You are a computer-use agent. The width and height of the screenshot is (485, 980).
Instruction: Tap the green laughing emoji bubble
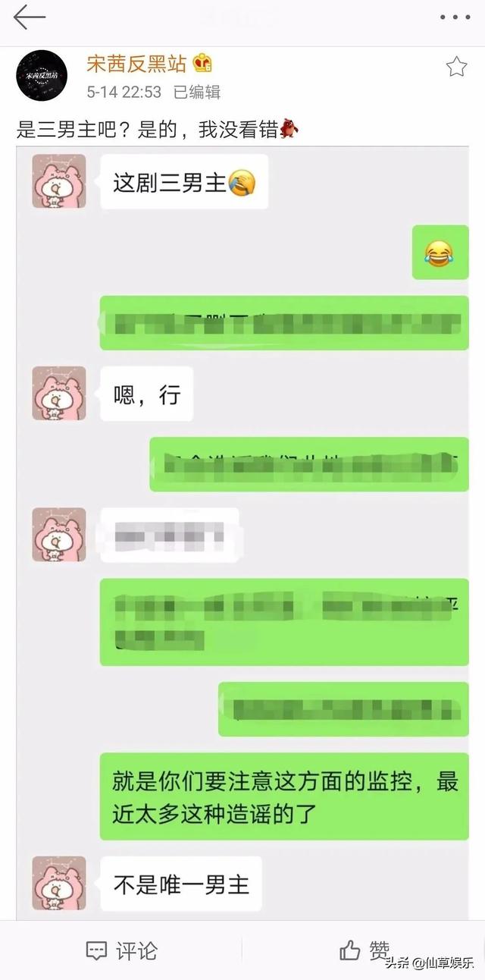pos(440,253)
